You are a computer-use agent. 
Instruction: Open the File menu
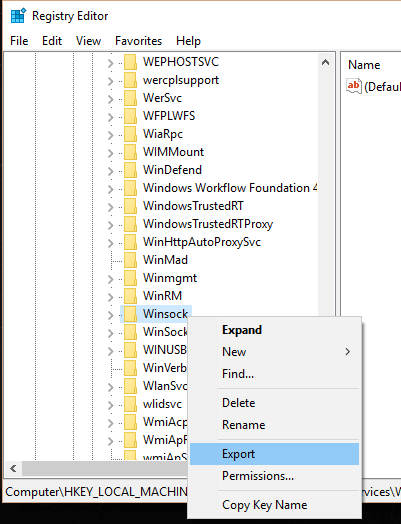(19, 41)
